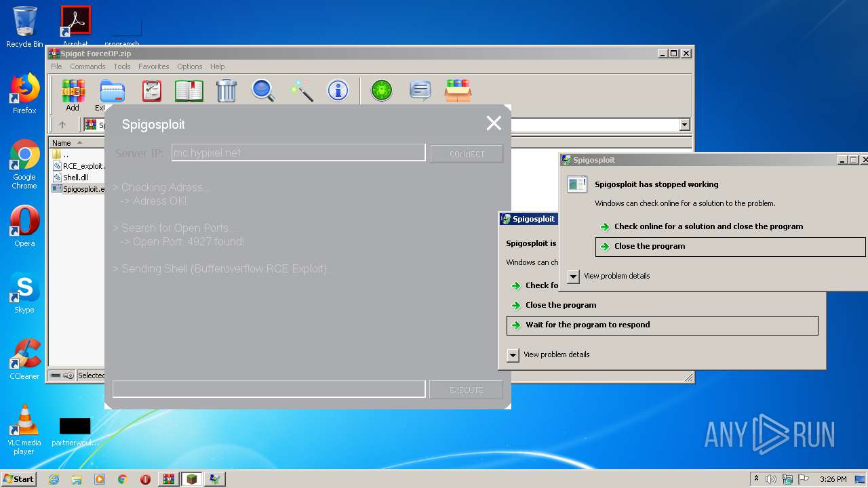Expand 'View problem details' in the back dialog
The height and width of the screenshot is (488, 868).
click(x=513, y=354)
